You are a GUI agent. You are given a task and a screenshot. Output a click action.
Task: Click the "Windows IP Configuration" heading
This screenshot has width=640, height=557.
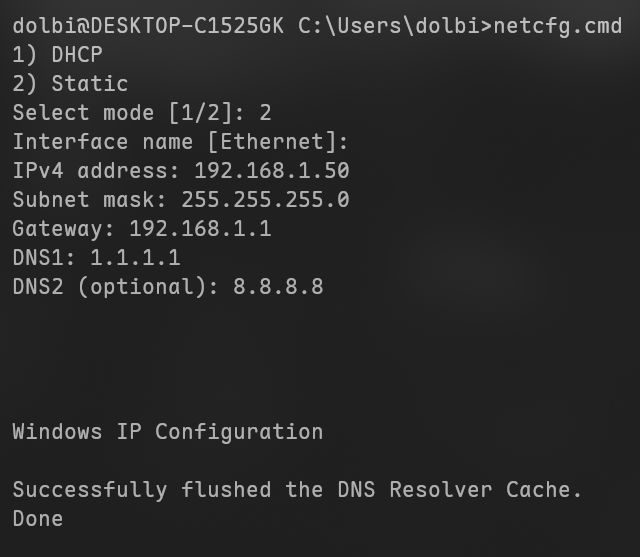pyautogui.click(x=167, y=432)
